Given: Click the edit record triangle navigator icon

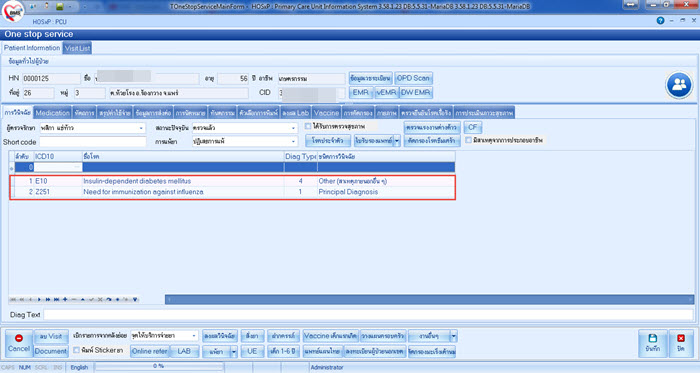Looking at the screenshot, I should (x=83, y=299).
